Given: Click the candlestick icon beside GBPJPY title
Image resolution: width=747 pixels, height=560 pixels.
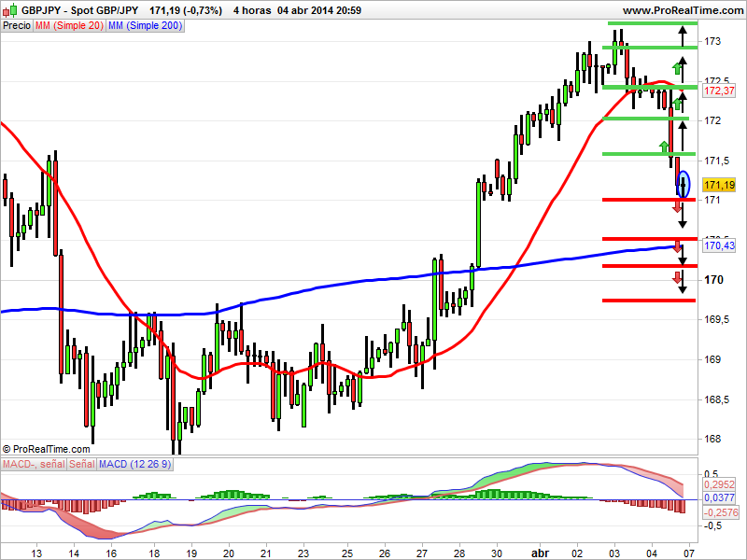Looking at the screenshot, I should point(10,10).
